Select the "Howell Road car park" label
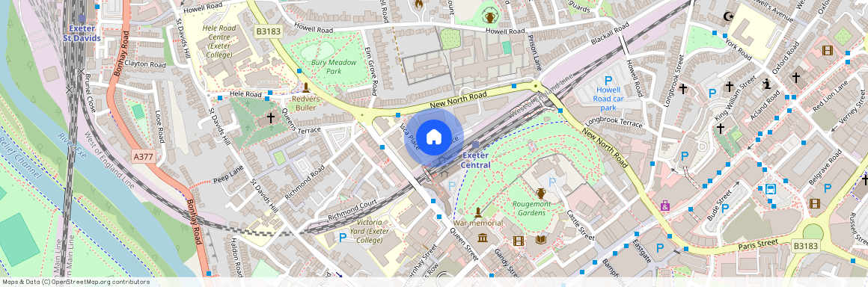This screenshot has width=868, height=287. [x=608, y=99]
